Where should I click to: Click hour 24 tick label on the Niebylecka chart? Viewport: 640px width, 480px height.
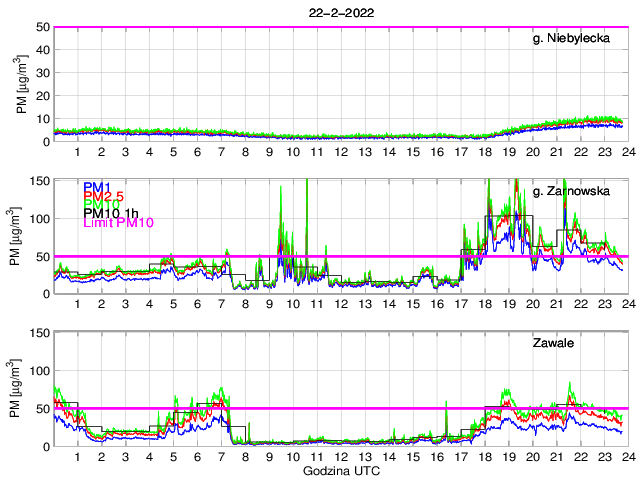click(x=626, y=152)
